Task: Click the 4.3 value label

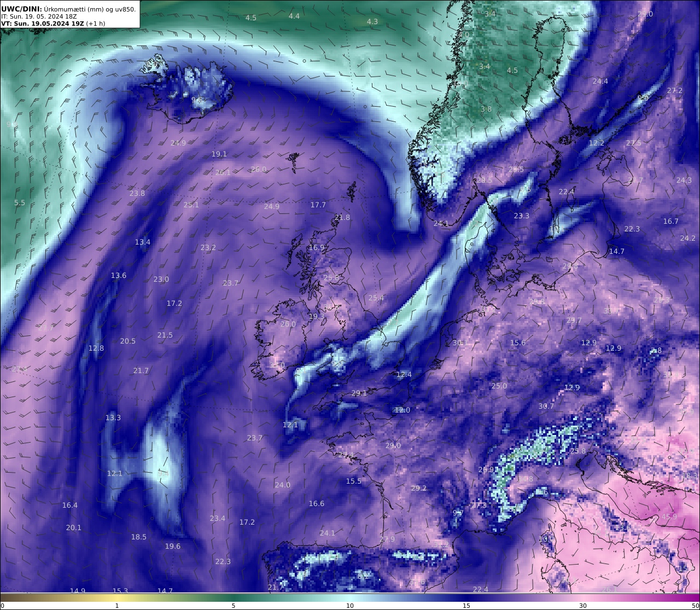Action: pos(372,22)
